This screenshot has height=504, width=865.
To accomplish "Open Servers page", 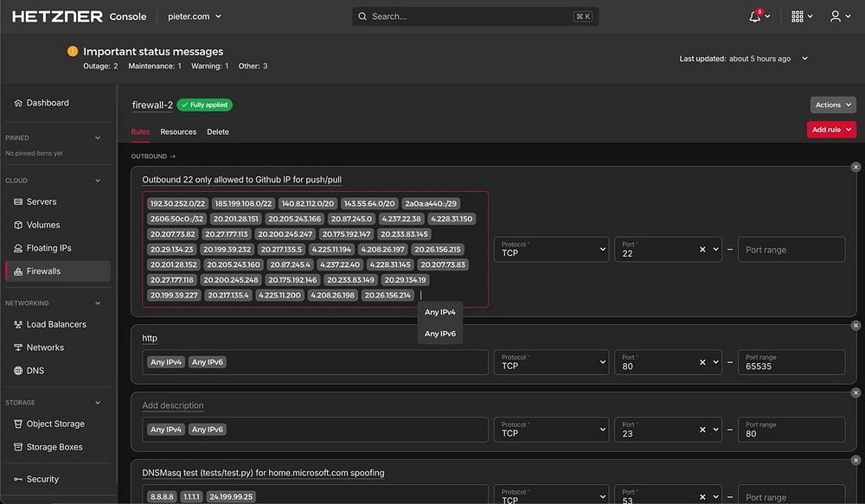I will point(58,201).
